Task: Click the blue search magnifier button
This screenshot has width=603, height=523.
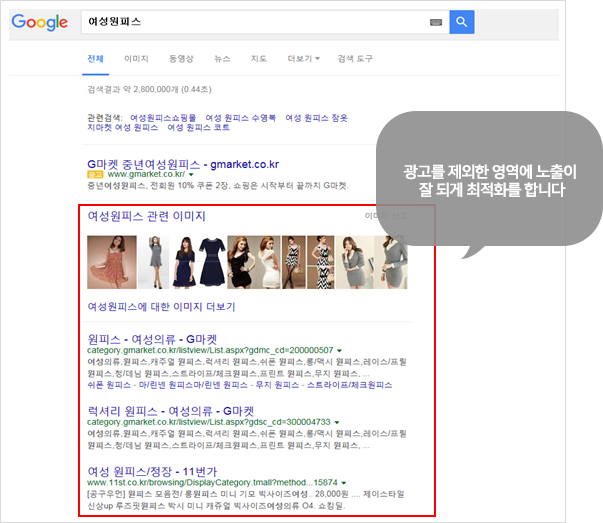Action: click(461, 22)
